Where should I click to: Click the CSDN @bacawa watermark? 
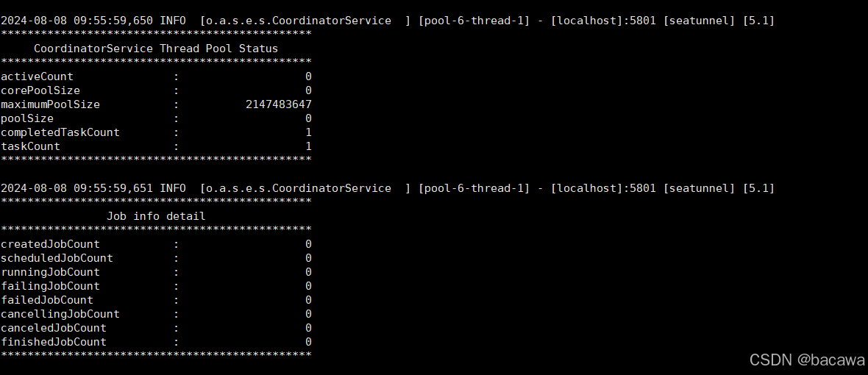coord(807,360)
